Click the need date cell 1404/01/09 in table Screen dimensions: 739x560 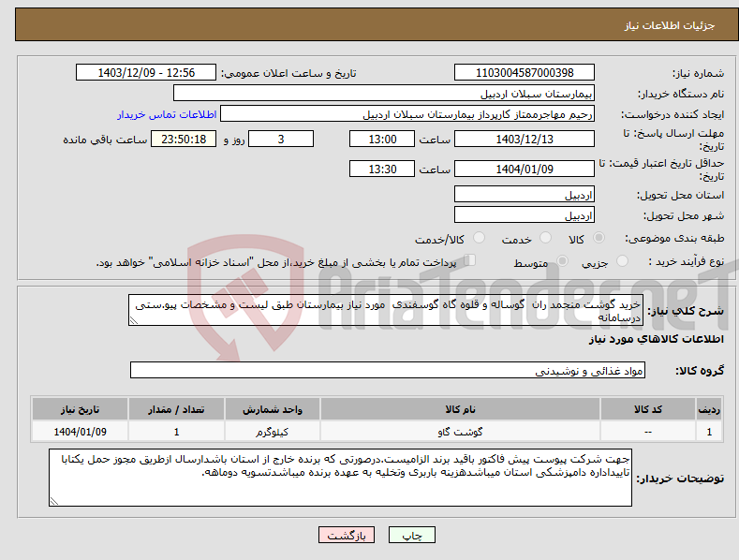click(x=81, y=432)
